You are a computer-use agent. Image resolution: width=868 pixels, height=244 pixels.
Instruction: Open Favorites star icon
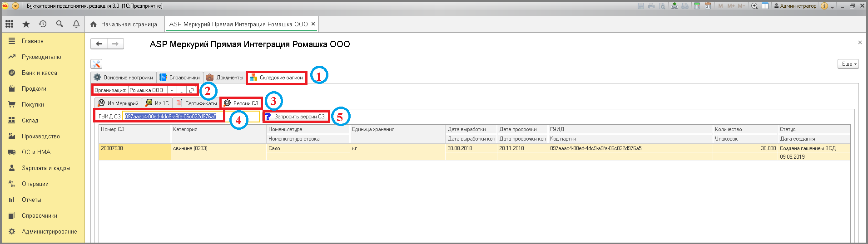click(x=26, y=24)
